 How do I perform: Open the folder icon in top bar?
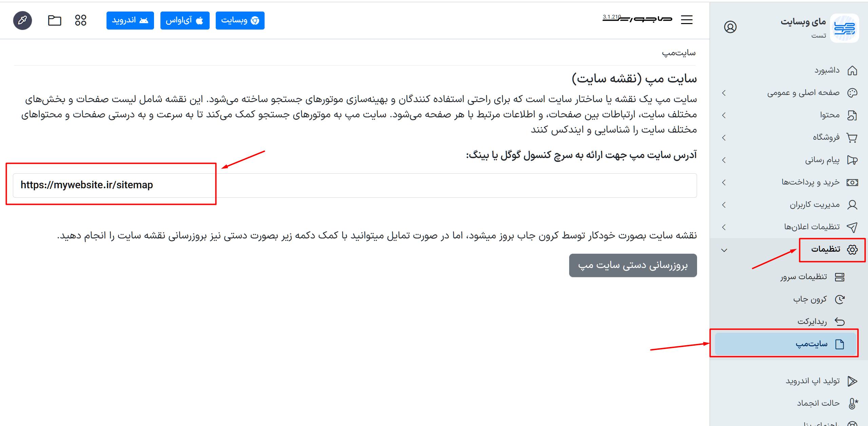pyautogui.click(x=54, y=20)
